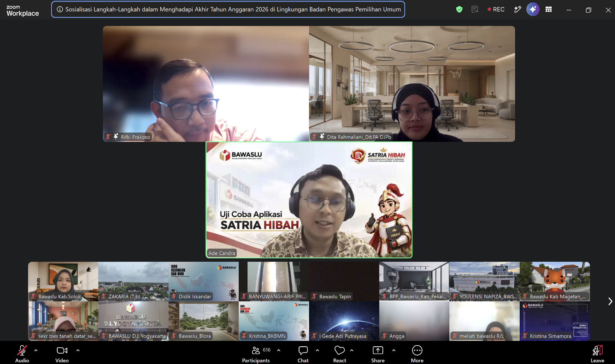615x364 pixels.
Task: Open the More options menu
Action: coord(417,354)
